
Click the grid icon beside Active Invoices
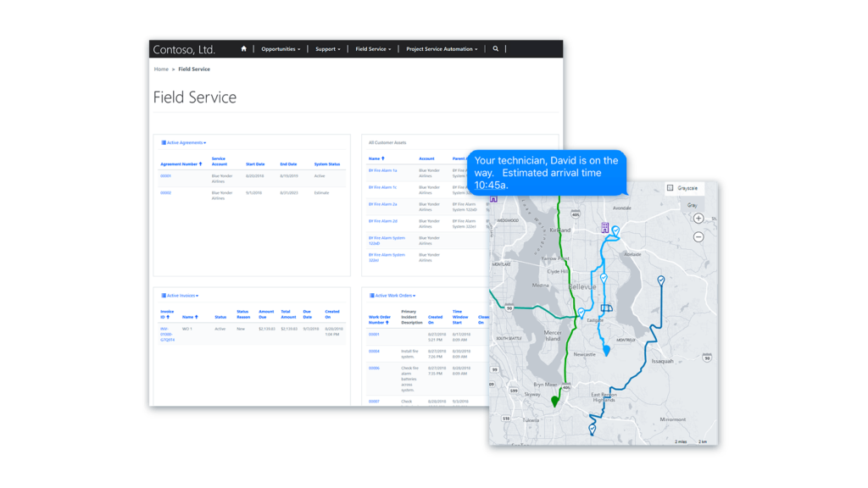click(162, 295)
